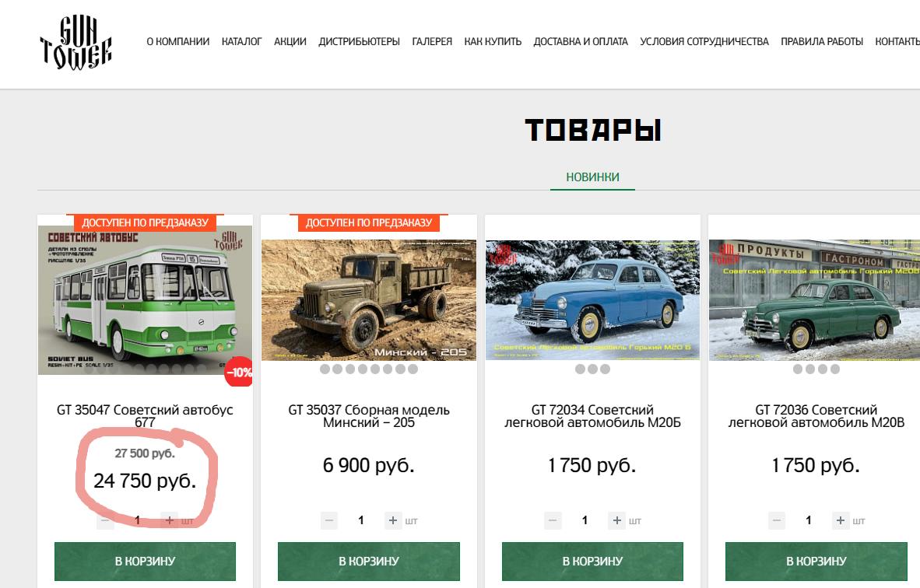Click the -10% discount badge on bus
Screen dimensions: 920x588
(x=239, y=372)
